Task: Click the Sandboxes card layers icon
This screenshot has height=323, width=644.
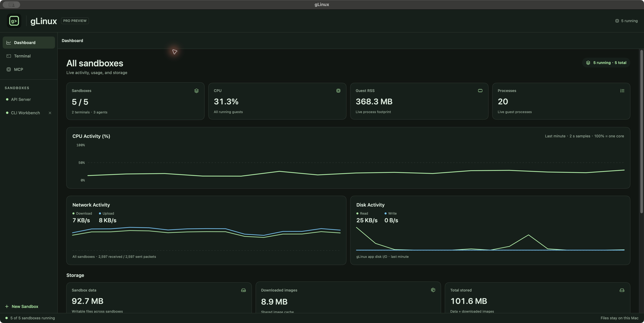Action: [x=197, y=91]
